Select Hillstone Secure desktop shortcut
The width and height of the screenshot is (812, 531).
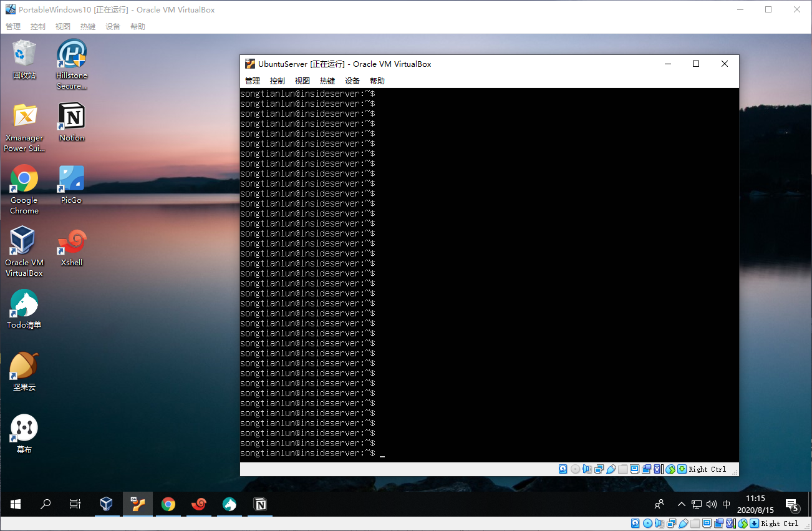coord(72,65)
